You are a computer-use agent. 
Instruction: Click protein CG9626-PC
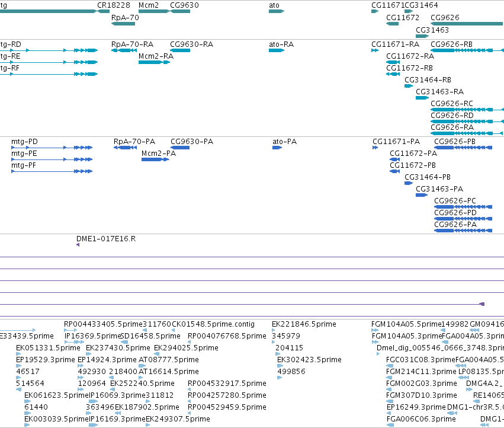click(x=455, y=201)
